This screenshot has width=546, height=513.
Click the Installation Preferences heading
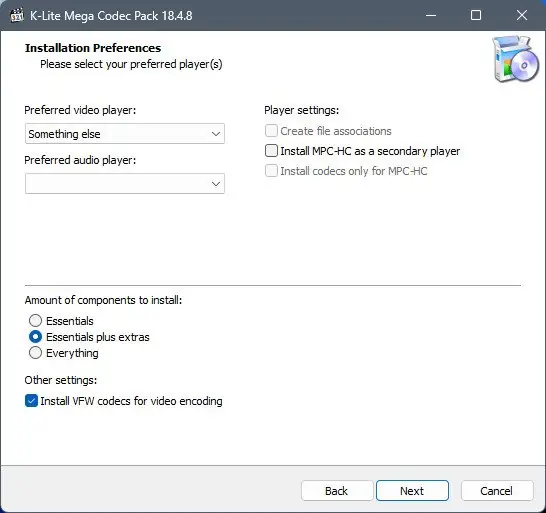(93, 48)
